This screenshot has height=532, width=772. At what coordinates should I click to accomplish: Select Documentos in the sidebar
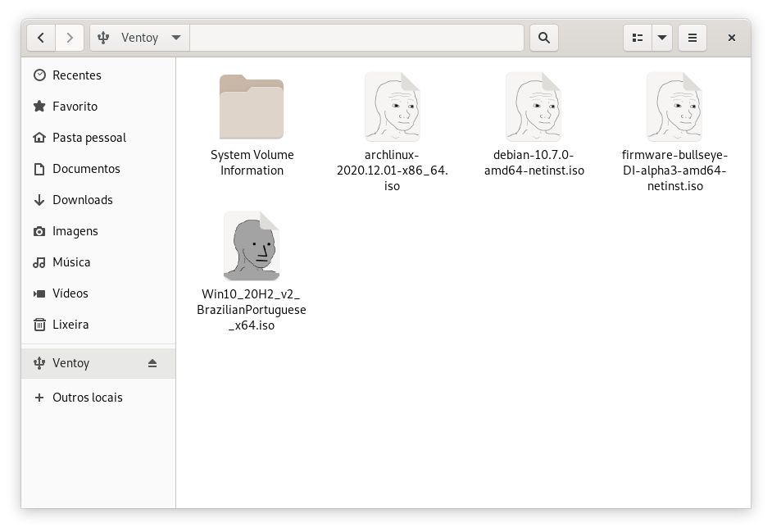[86, 169]
